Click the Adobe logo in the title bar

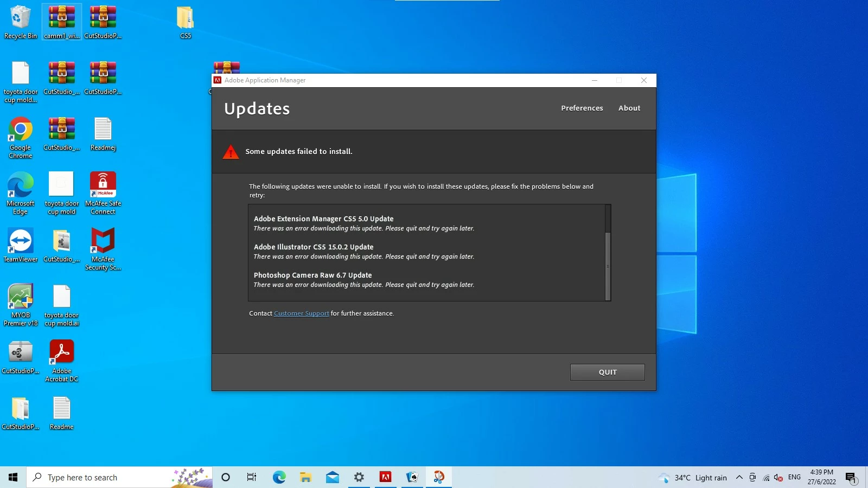[x=218, y=80]
